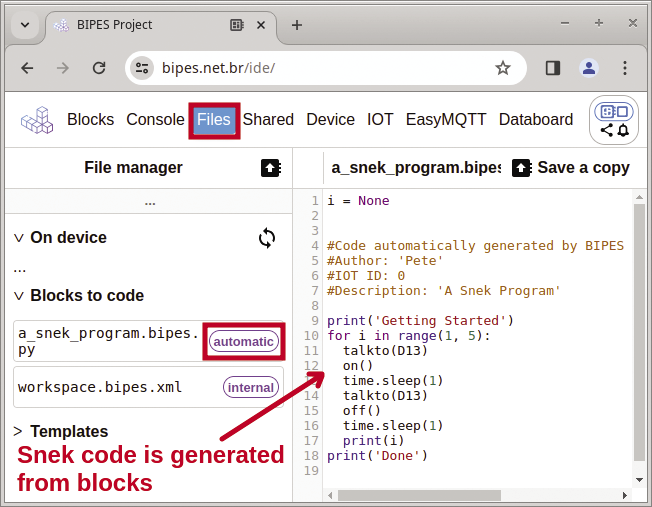Viewport: 652px width, 507px height.
Task: Click the horizontal scroll right arrow
Action: coord(625,495)
